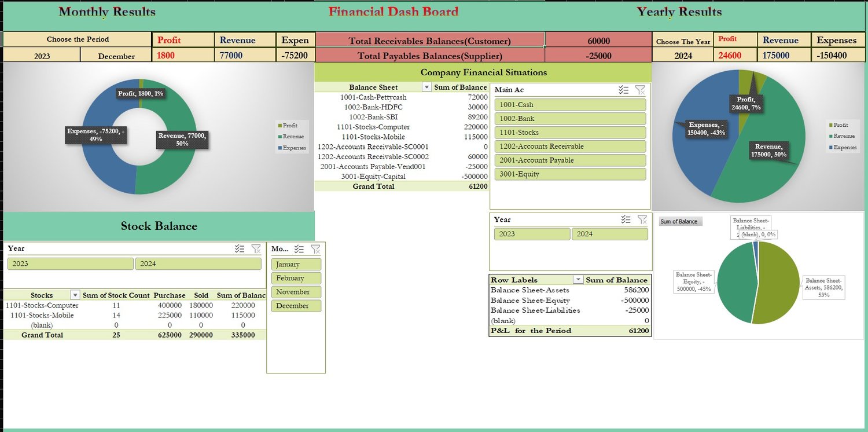The width and height of the screenshot is (868, 432).
Task: Click the Sum of Balance chart field button
Action: [x=681, y=221]
